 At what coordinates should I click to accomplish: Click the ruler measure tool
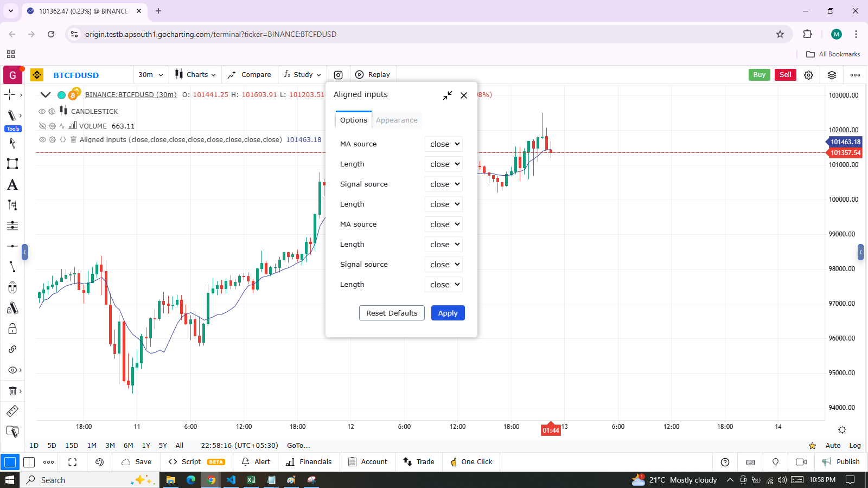click(12, 411)
